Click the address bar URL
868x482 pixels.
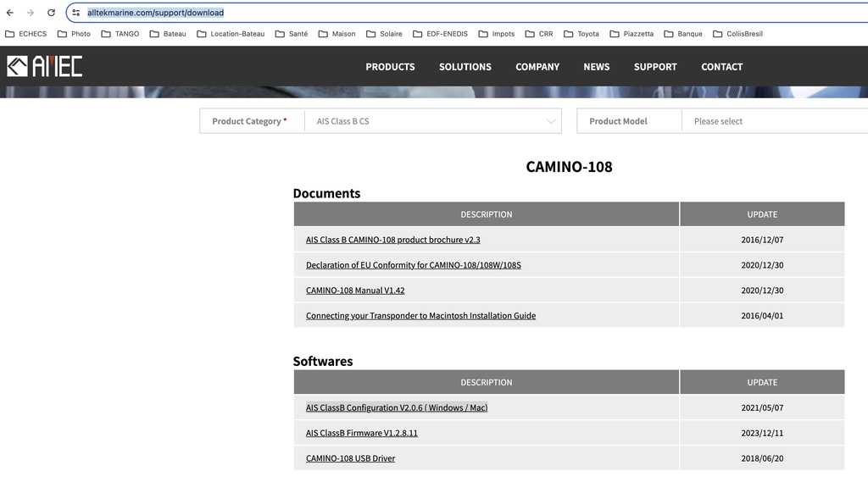point(156,12)
